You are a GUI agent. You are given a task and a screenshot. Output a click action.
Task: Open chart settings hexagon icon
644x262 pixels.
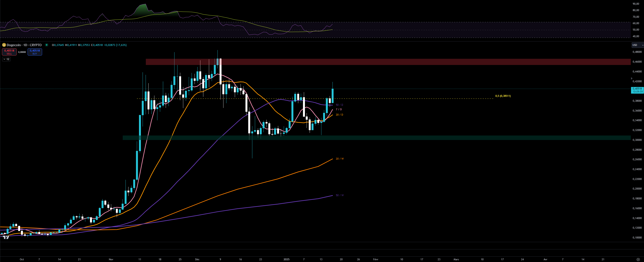click(x=638, y=259)
